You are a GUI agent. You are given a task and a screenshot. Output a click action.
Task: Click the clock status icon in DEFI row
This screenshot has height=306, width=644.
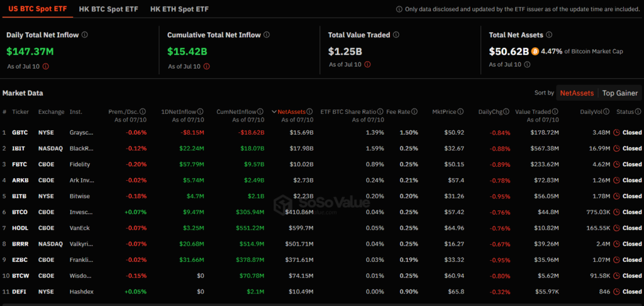click(616, 292)
